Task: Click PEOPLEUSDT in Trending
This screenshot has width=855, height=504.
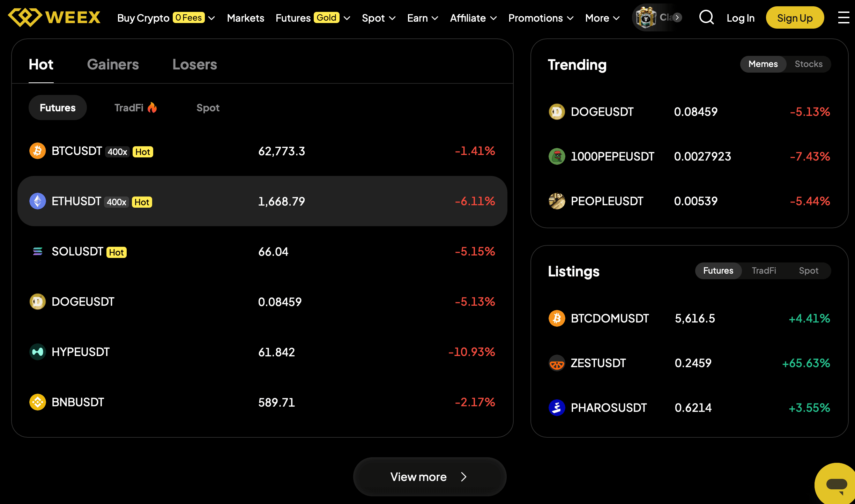Action: click(607, 201)
